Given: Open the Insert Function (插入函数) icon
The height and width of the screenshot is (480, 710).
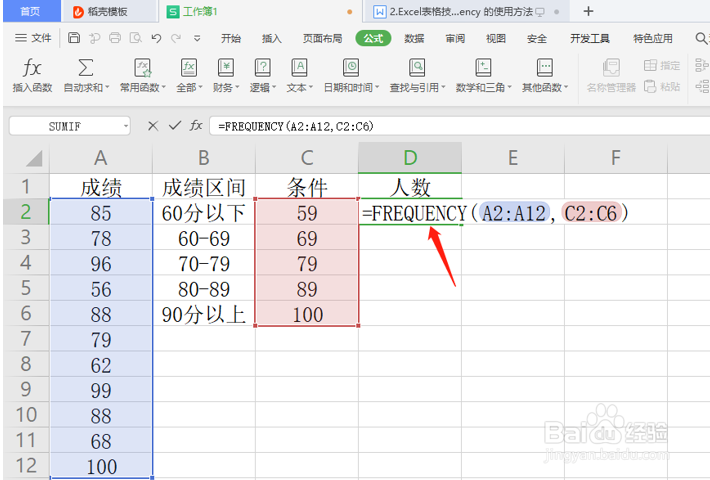Looking at the screenshot, I should [32, 68].
